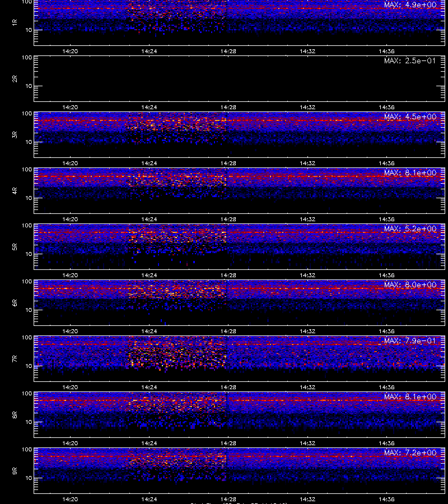The height and width of the screenshot is (504, 448).
Task: Click the 5R spectrogram plot area
Action: pos(239,246)
